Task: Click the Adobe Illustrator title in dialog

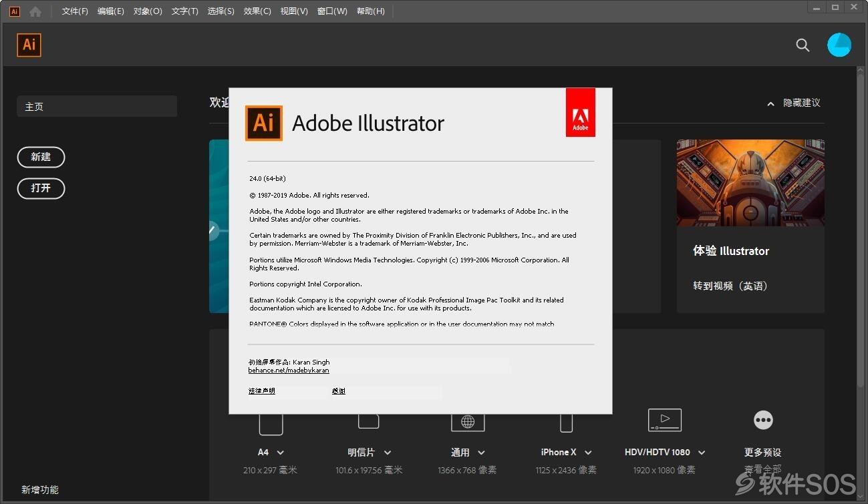Action: [368, 123]
